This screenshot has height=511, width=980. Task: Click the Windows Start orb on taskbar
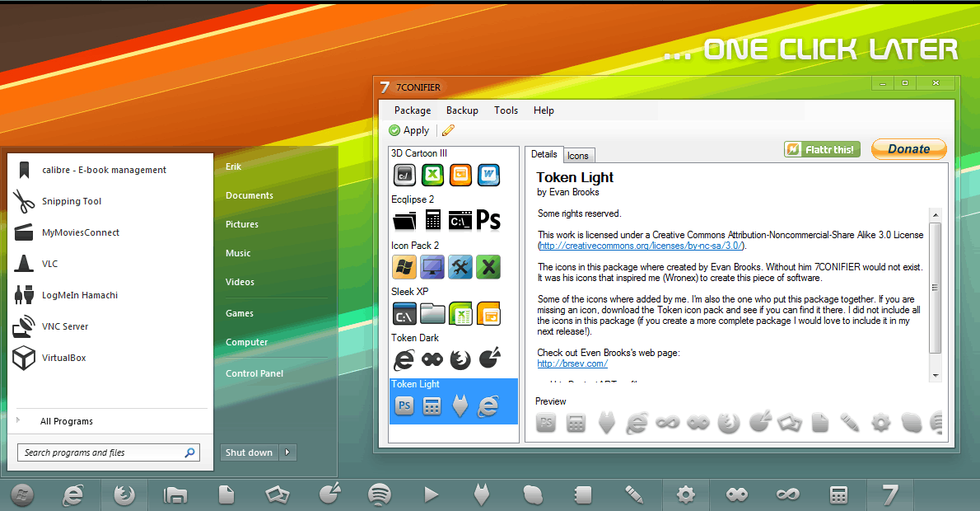pos(22,495)
